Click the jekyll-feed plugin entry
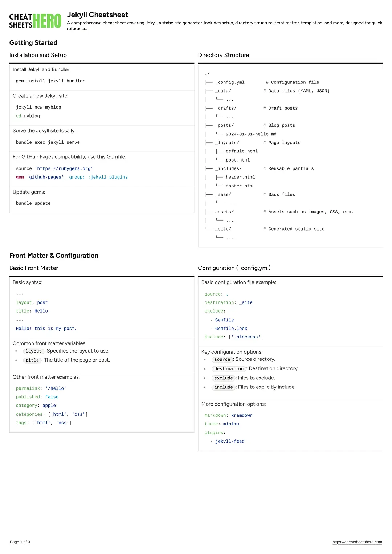The image size is (392, 554). point(230,441)
